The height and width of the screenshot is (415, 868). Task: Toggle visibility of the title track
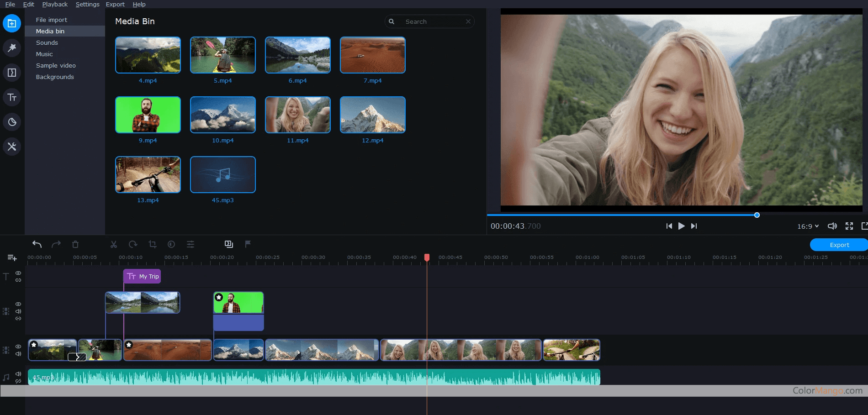18,273
